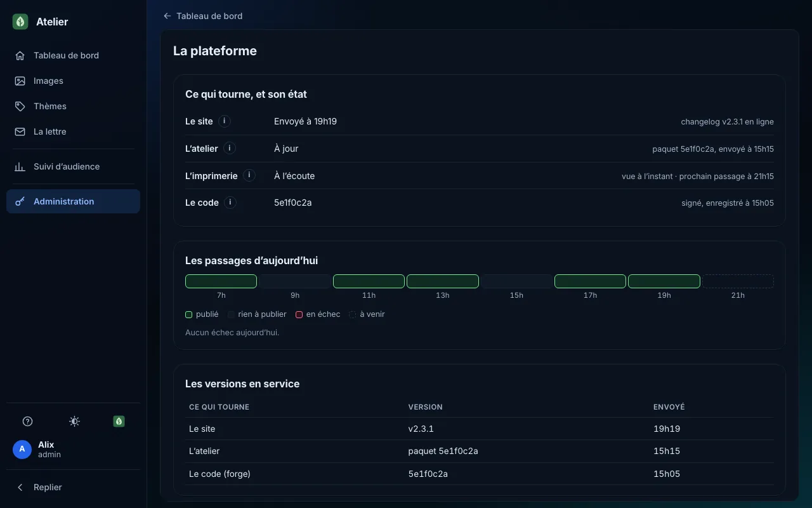The image size is (812, 508).
Task: Select the 19h passage segment
Action: [x=664, y=281]
